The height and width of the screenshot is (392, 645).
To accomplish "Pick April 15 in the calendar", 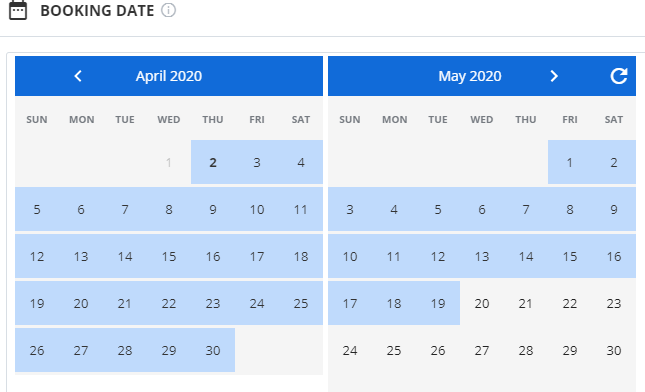I will [169, 256].
